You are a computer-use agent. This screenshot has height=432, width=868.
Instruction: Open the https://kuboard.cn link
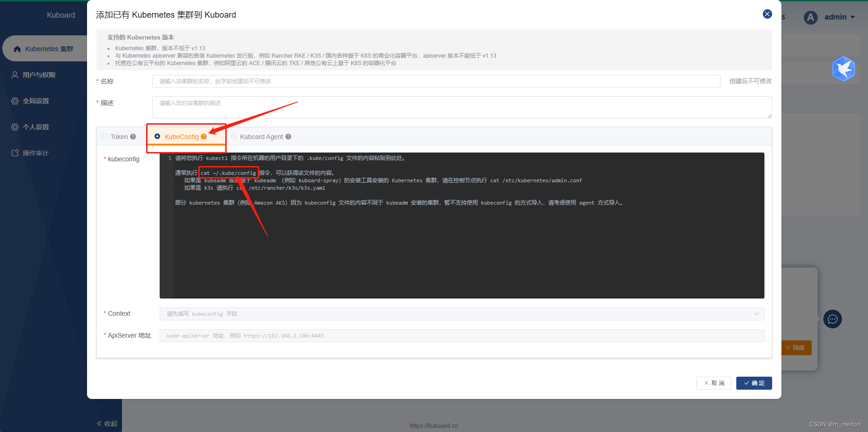click(434, 425)
